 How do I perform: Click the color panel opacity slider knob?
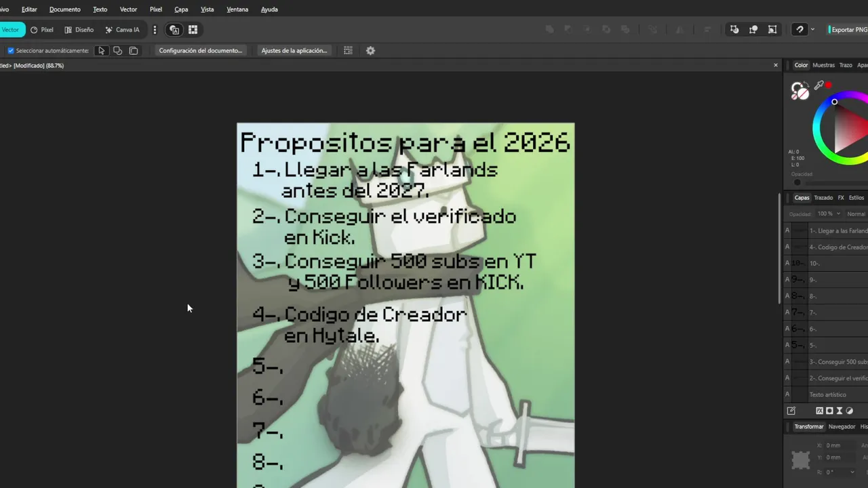[x=797, y=182]
